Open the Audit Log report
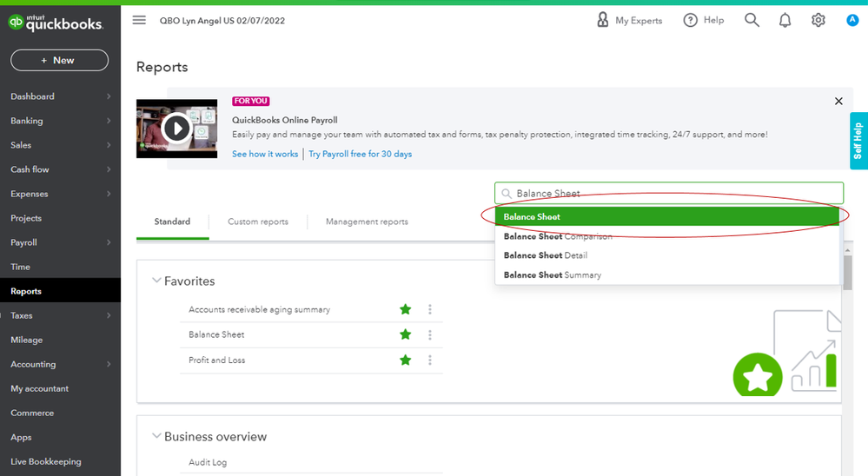This screenshot has height=476, width=868. click(208, 462)
